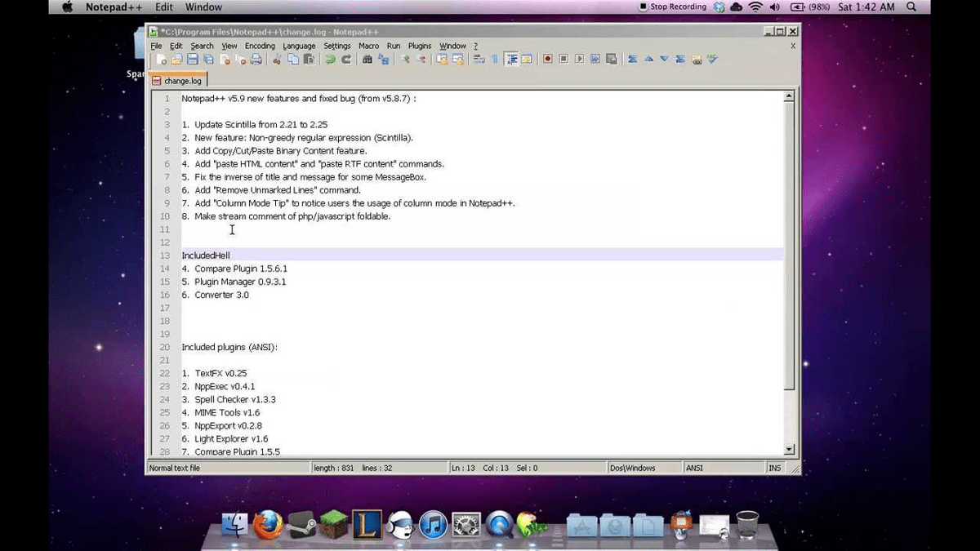Image resolution: width=980 pixels, height=551 pixels.
Task: Play the recorded macro from the toolbar
Action: 580,59
